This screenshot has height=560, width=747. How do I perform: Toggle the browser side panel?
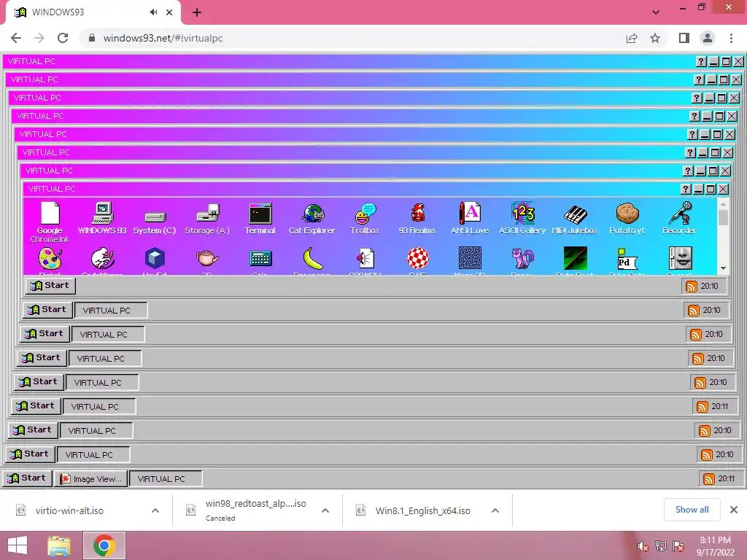click(x=684, y=38)
